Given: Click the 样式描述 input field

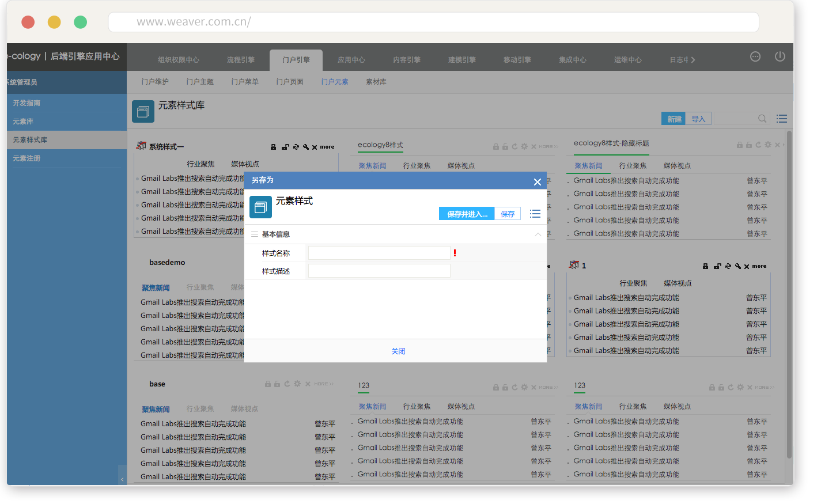Looking at the screenshot, I should (x=379, y=271).
